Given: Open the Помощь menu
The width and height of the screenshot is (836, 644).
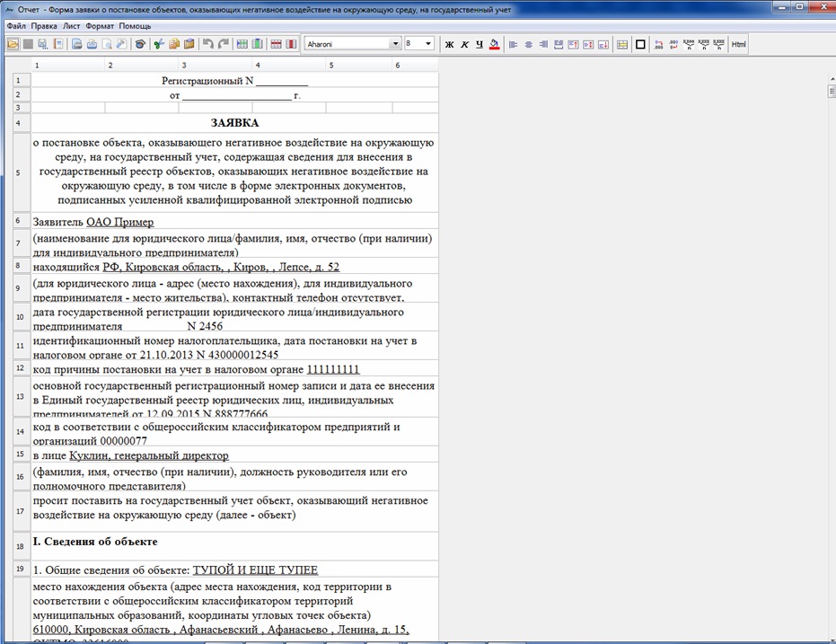Looking at the screenshot, I should 135,26.
